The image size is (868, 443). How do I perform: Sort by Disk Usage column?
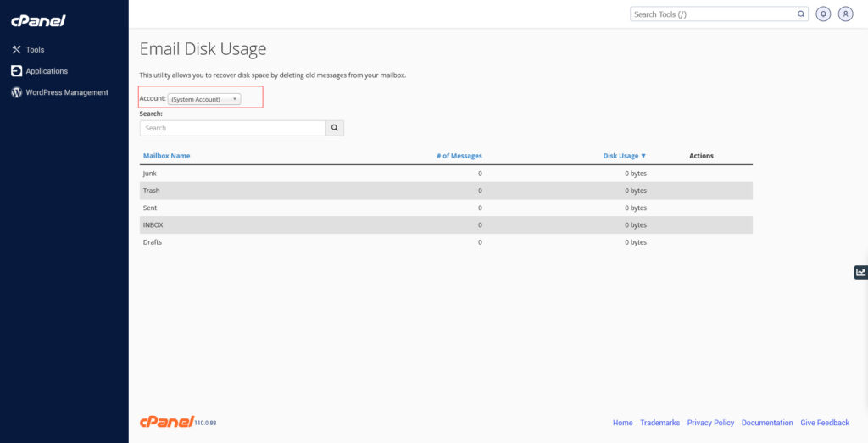[x=624, y=156]
